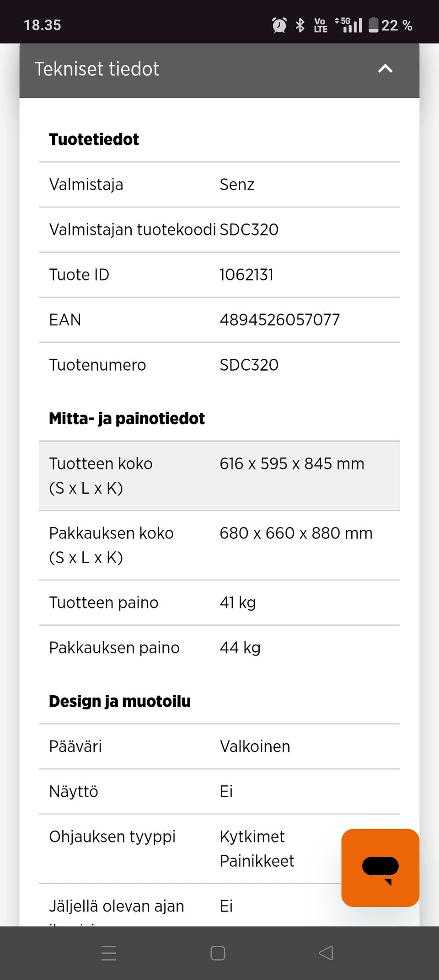The width and height of the screenshot is (439, 980).
Task: Tap the Pakkauksen koko dimensions value
Action: point(296,533)
